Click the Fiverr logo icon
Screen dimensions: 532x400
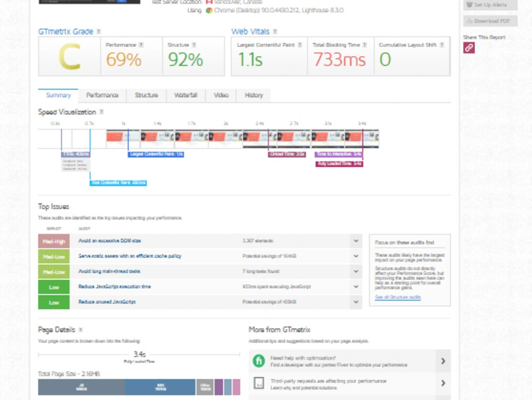point(259,361)
